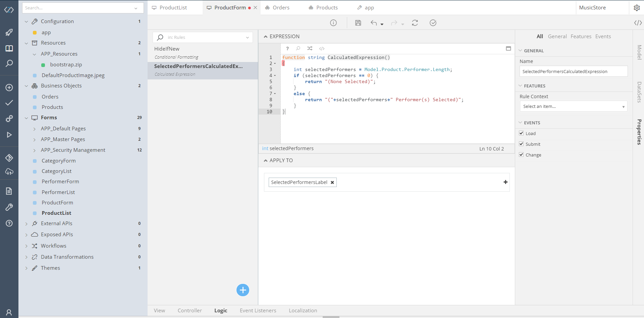Screen dimensions: 644x318
Task: Maximize the expression editor panel
Action: tap(508, 49)
